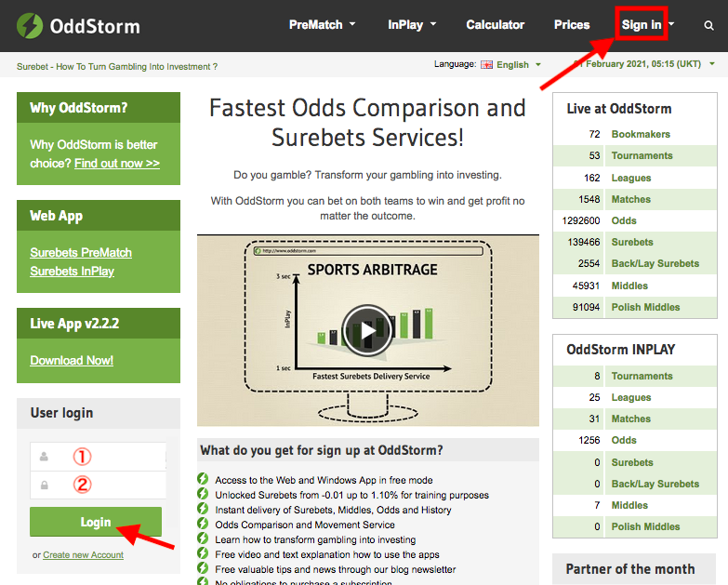Click the bullet icon beside Learn how to transform
The height and width of the screenshot is (585, 728).
[203, 538]
